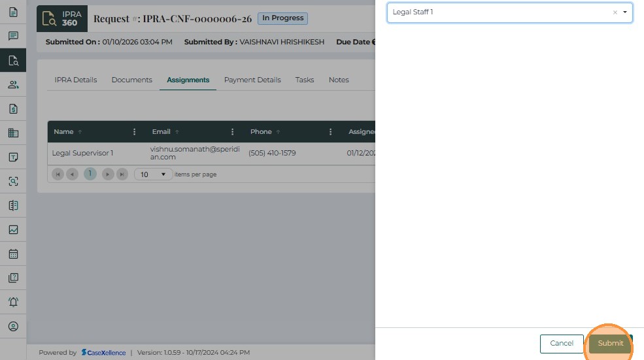This screenshot has width=644, height=360.
Task: Select the document search sidebar icon
Action: pyautogui.click(x=13, y=60)
